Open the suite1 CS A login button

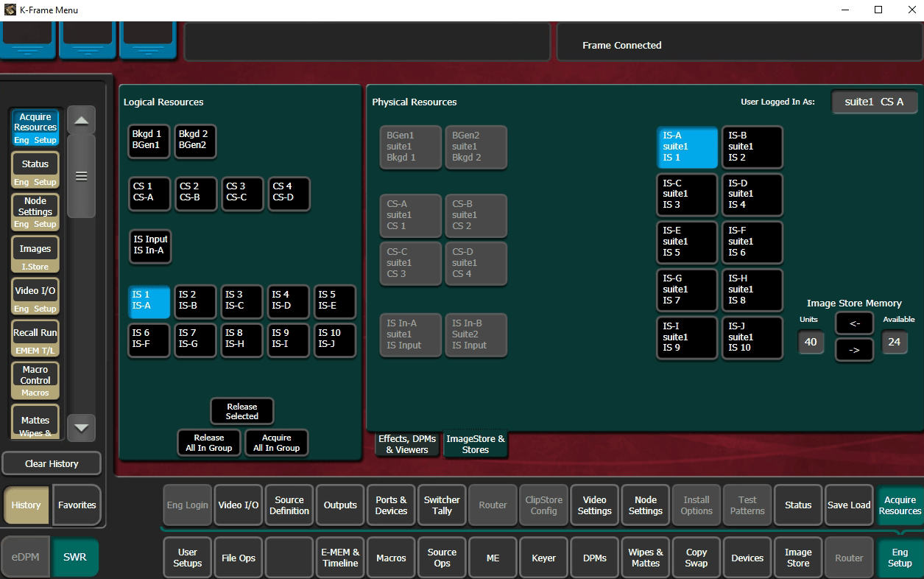click(874, 102)
